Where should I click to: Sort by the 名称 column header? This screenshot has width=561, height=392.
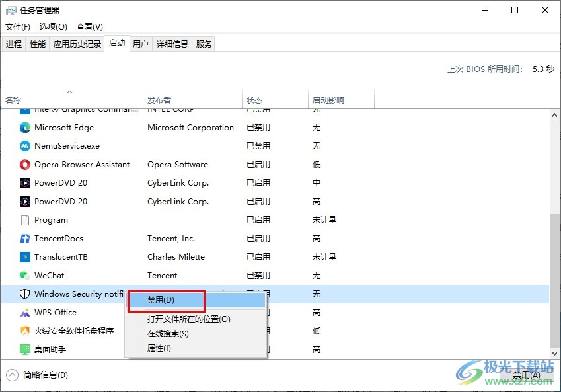72,98
